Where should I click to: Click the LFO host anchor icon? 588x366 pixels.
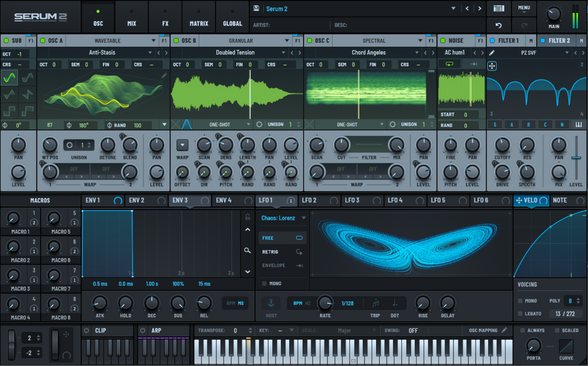[271, 303]
